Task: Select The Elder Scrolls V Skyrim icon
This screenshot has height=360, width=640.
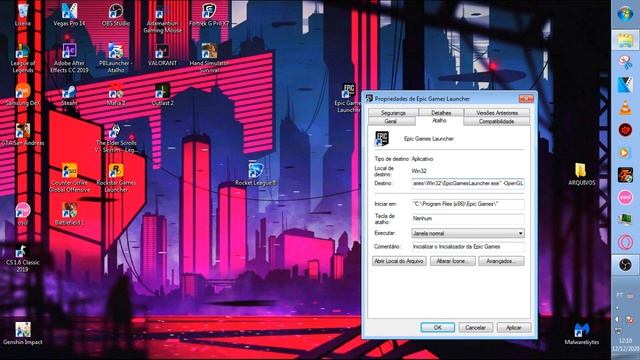Action: point(116,138)
